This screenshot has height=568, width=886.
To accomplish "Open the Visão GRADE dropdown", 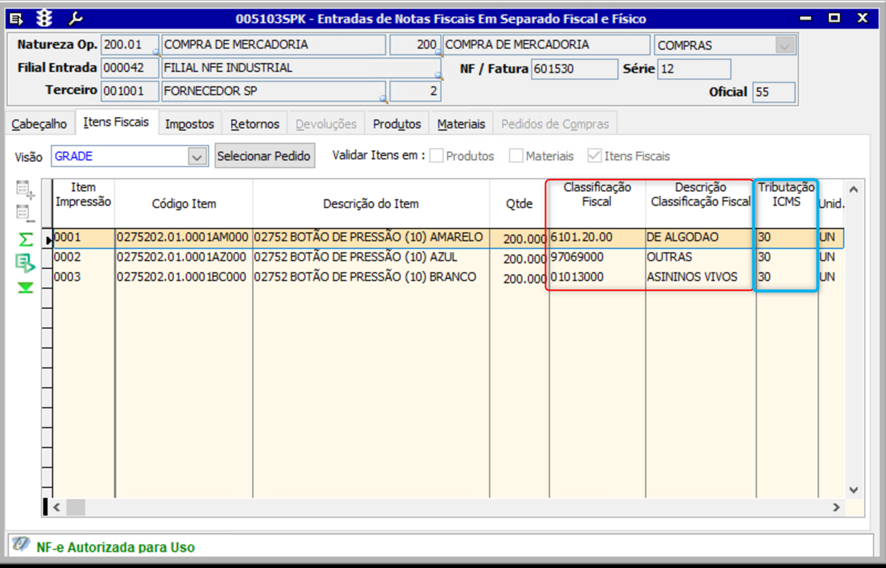I will click(x=197, y=157).
